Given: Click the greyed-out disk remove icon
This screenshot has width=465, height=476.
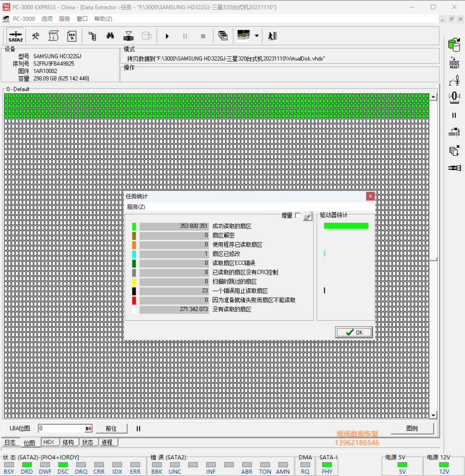Looking at the screenshot, I should 146,36.
